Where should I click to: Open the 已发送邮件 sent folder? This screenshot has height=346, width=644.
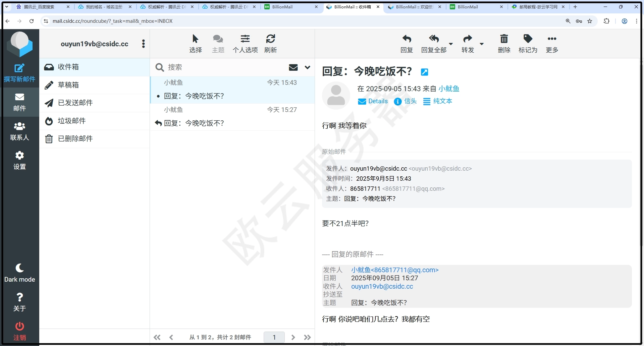coord(95,103)
